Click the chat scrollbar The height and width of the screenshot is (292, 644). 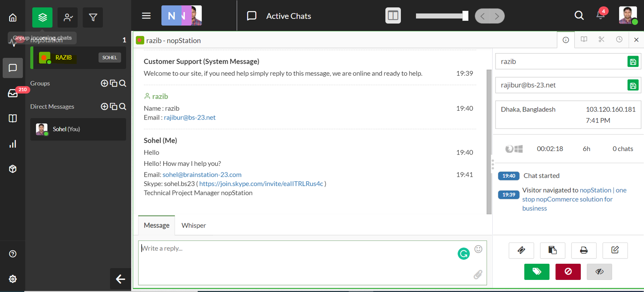click(x=489, y=142)
